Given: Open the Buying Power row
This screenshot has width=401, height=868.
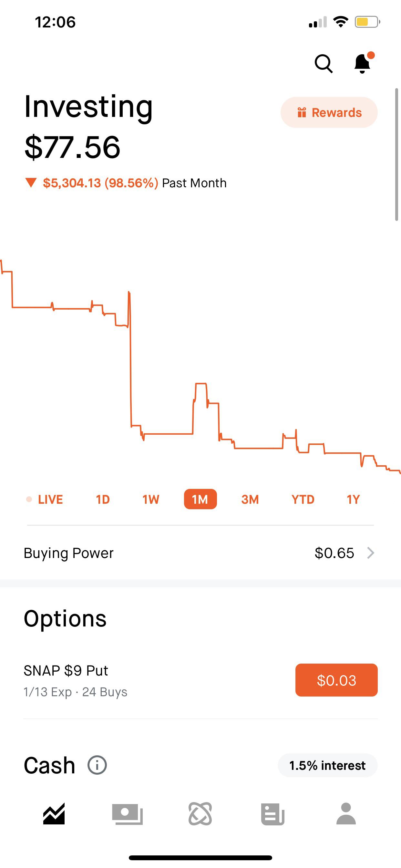Looking at the screenshot, I should point(169,553).
